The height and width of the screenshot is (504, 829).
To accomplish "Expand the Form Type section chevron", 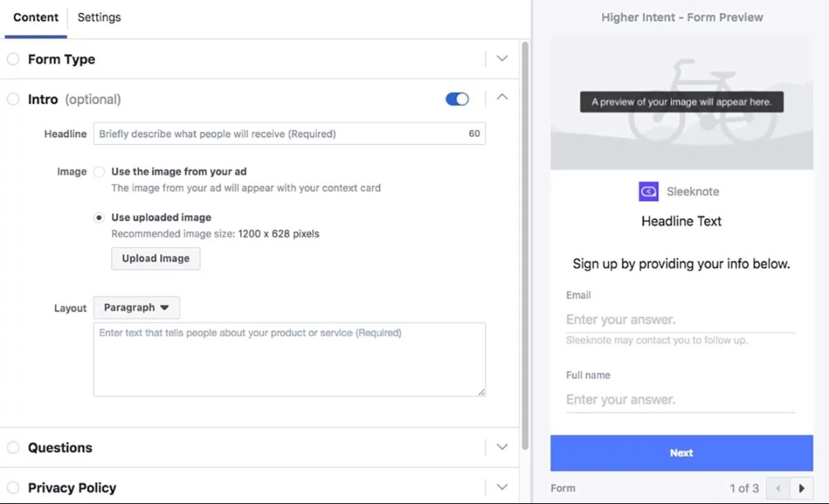I will [x=502, y=59].
